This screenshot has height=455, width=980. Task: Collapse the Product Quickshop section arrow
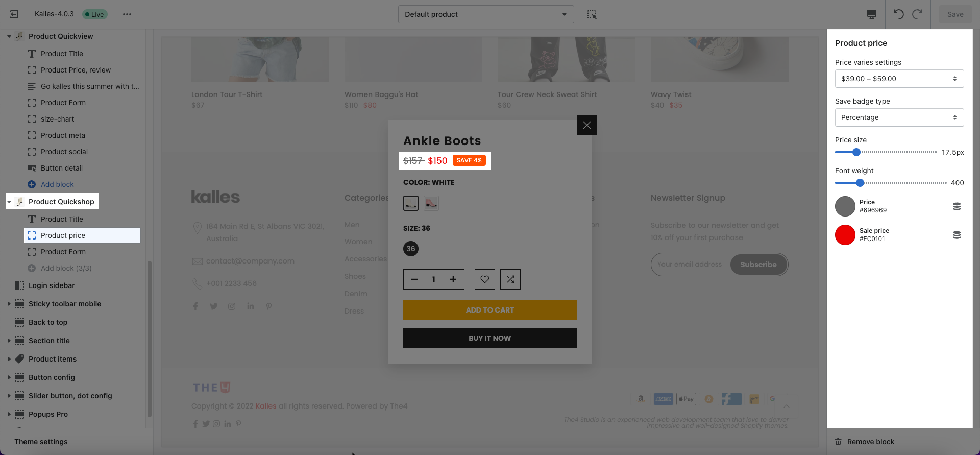[9, 202]
